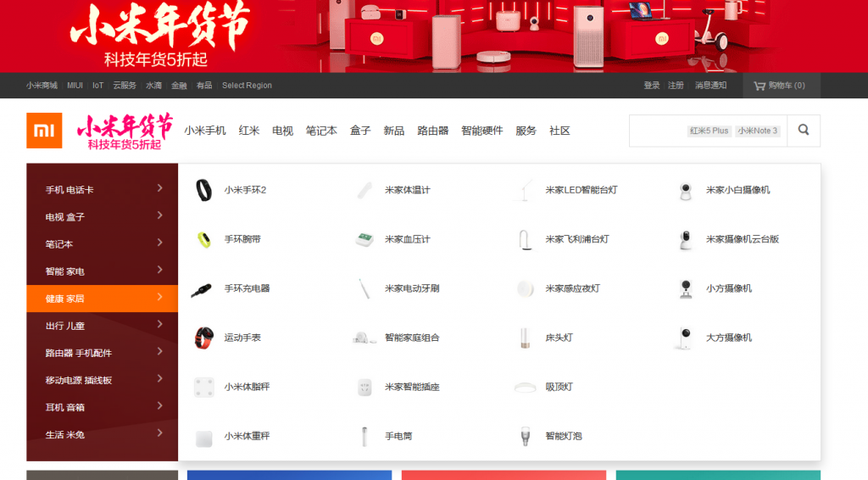
Task: Click the 红米5 Plus search suggestion
Action: (x=709, y=131)
